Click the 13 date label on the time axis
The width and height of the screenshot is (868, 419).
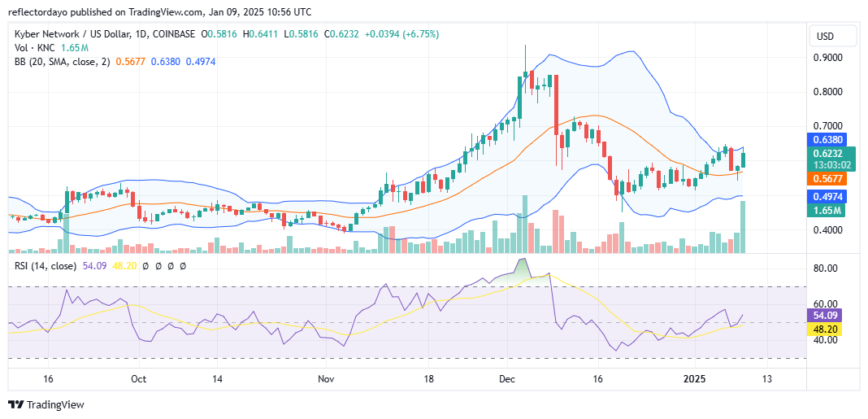click(x=766, y=380)
